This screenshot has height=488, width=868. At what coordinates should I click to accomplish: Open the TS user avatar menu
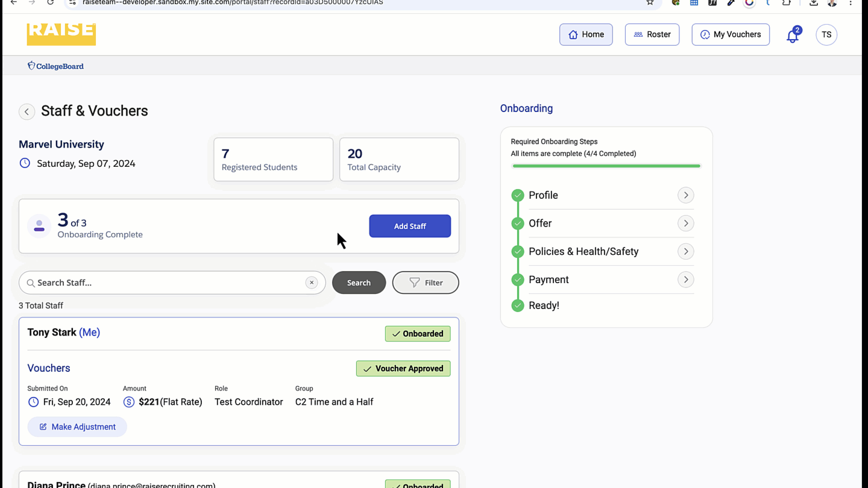click(x=826, y=35)
